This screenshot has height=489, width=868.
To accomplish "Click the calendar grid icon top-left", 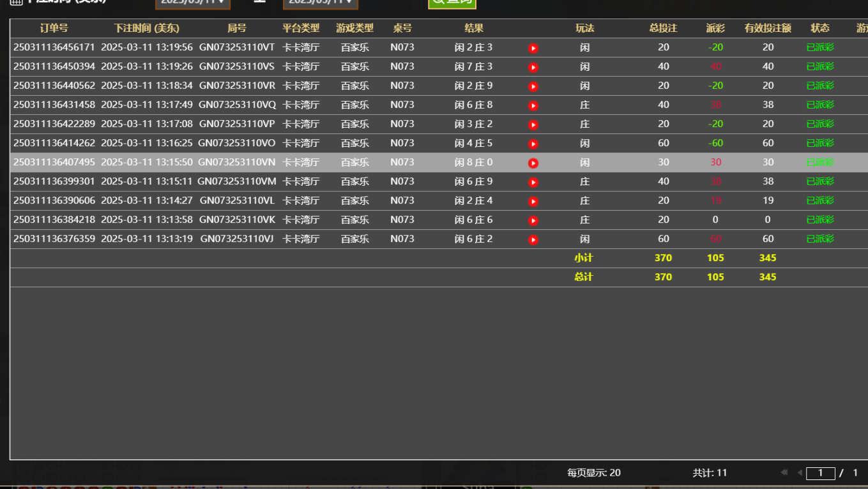I will pos(15,3).
